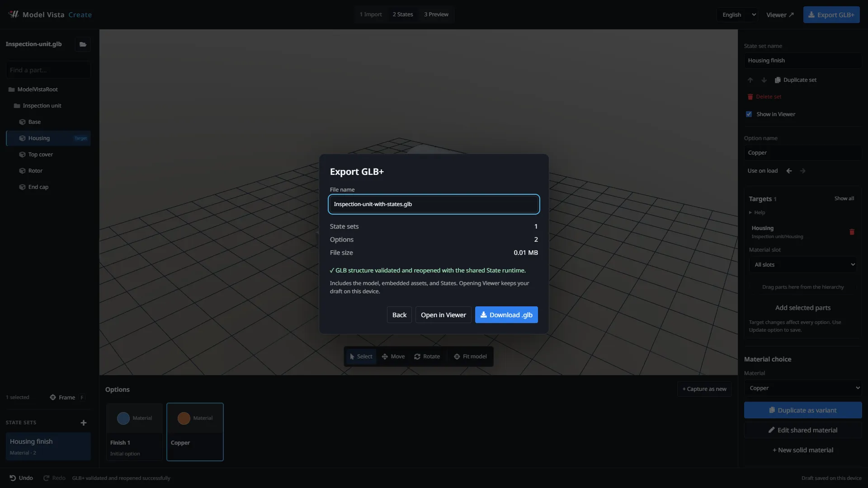Click Back in the export dialog
The image size is (868, 488).
(399, 315)
